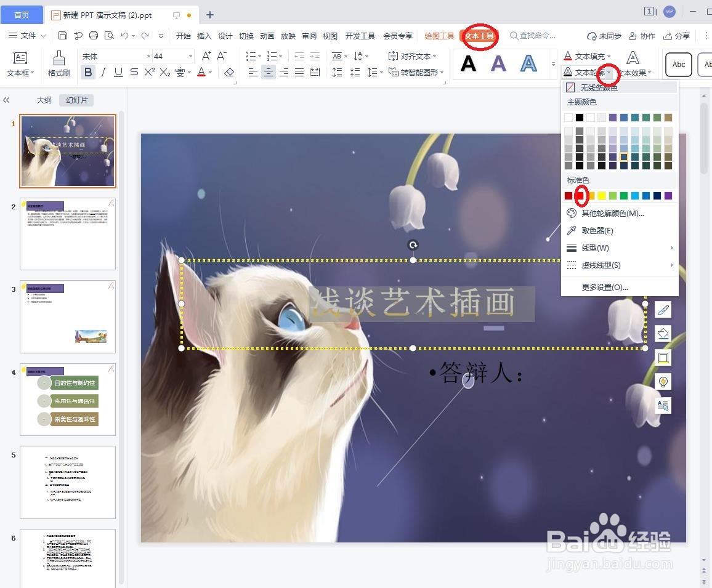Toggle strikethrough formatting

134,72
